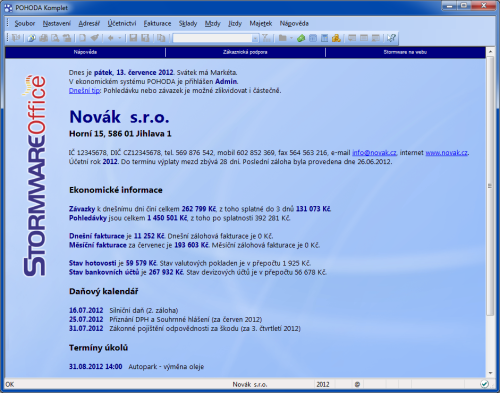The image size is (500, 393).
Task: Open the back arrow history dropdown
Action: [x=119, y=38]
